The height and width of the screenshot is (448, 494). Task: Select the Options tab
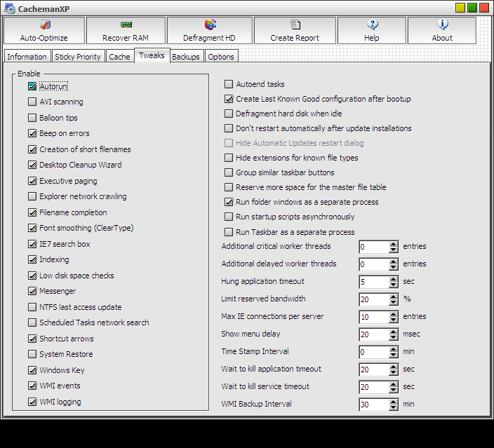[x=221, y=57]
